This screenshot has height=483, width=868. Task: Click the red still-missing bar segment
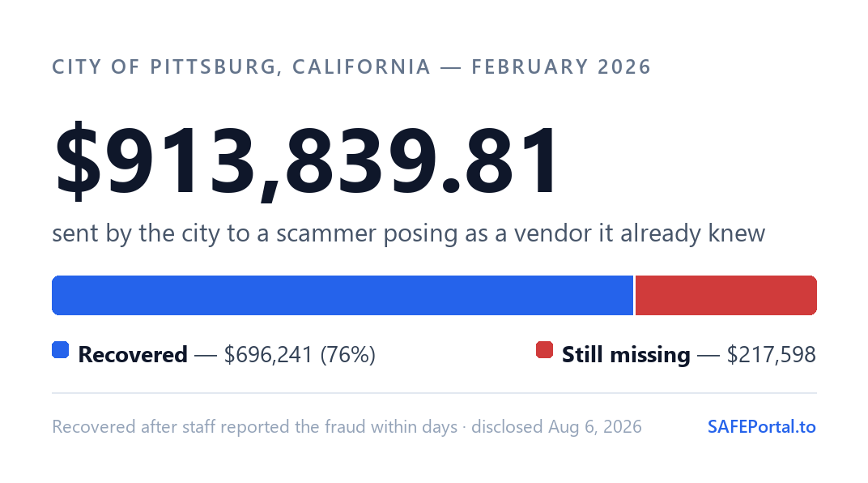coord(726,295)
